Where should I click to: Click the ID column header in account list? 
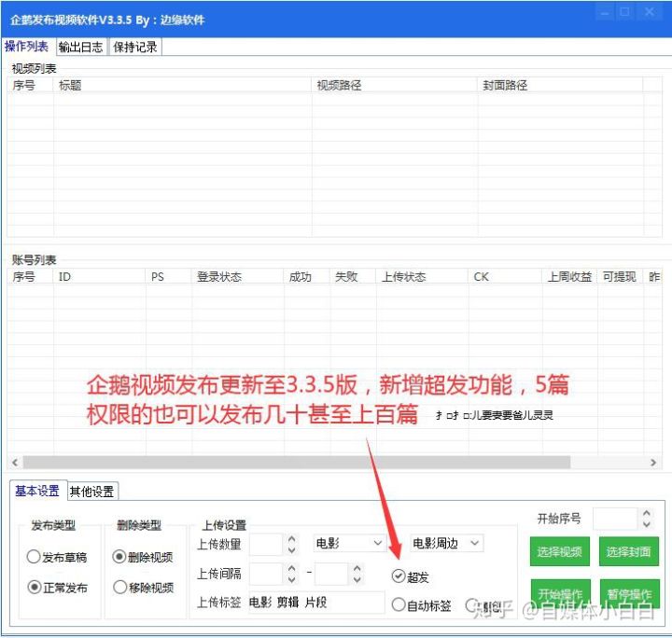pyautogui.click(x=100, y=277)
